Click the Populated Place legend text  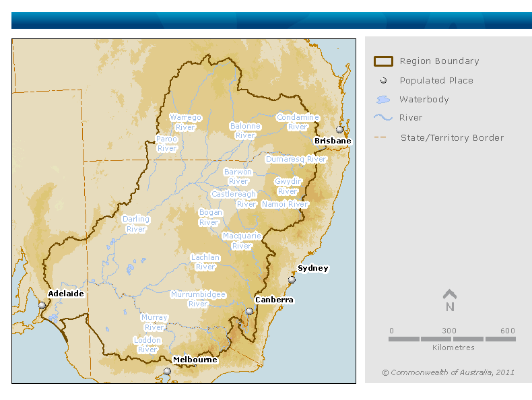[436, 80]
